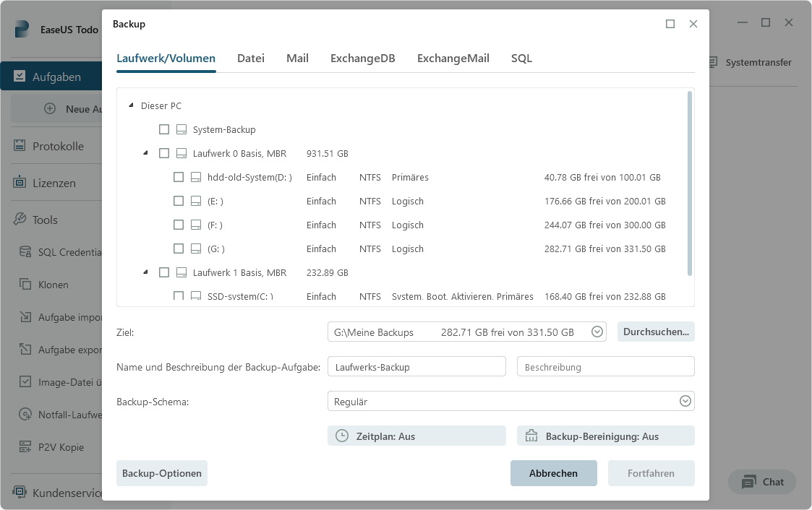Collapse the Laufwerk 0 tree node
Image resolution: width=812 pixels, height=510 pixels.
(x=145, y=152)
